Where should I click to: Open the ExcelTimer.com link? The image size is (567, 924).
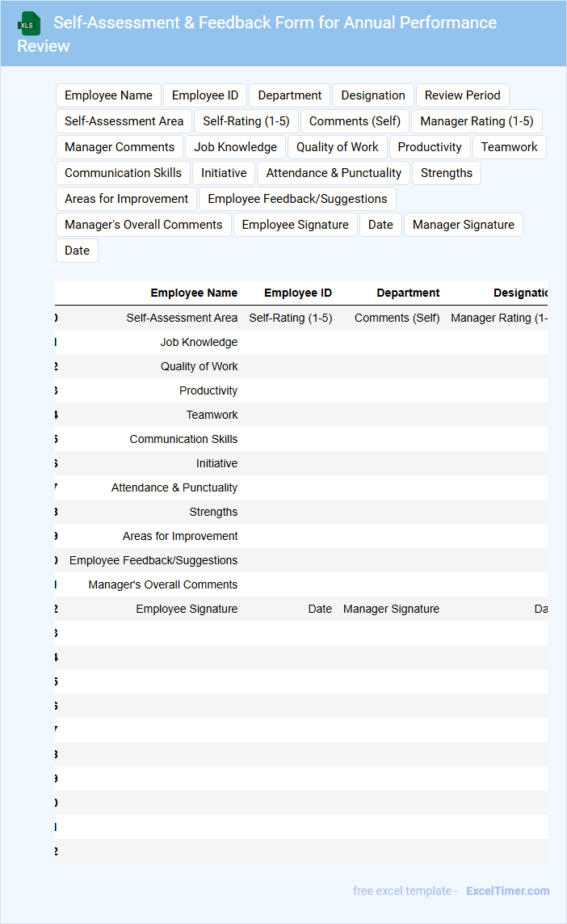[x=507, y=891]
